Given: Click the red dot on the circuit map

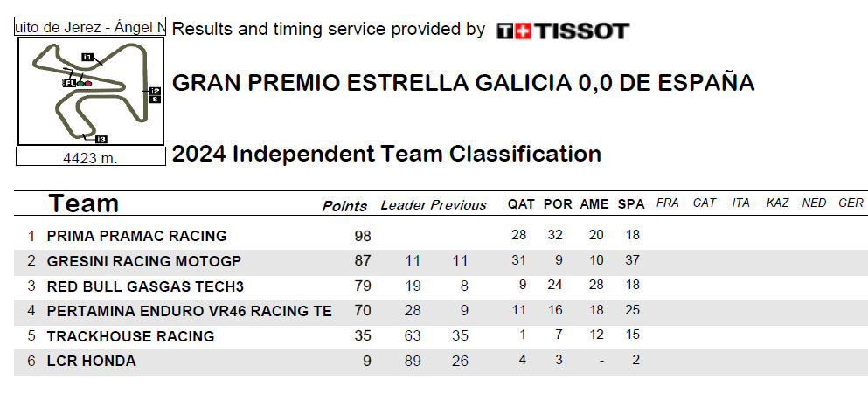Looking at the screenshot, I should coord(88,84).
